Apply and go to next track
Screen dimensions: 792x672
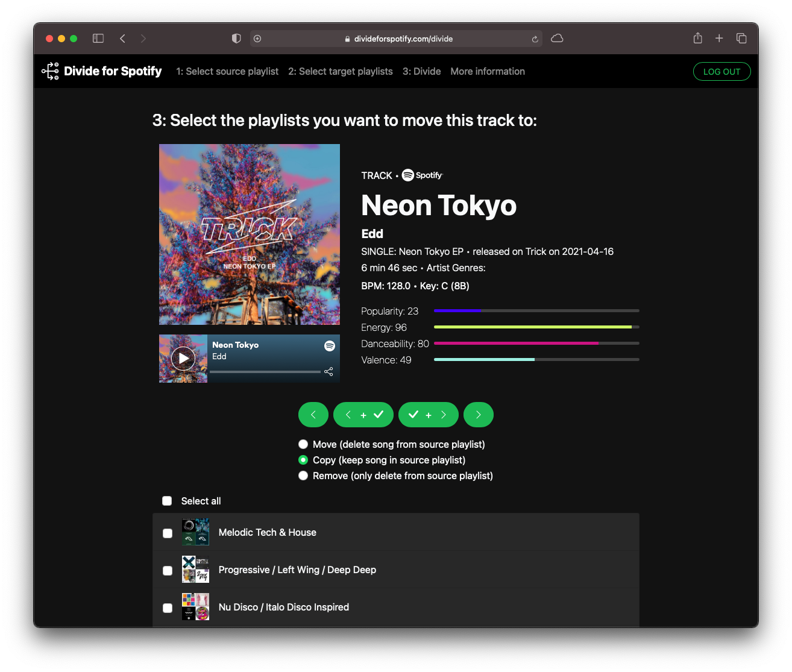click(x=429, y=415)
